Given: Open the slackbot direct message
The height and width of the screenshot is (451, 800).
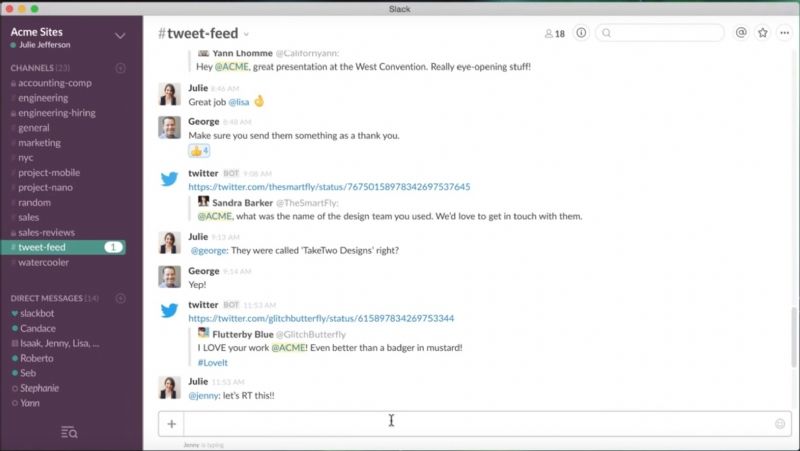Looking at the screenshot, I should (37, 313).
